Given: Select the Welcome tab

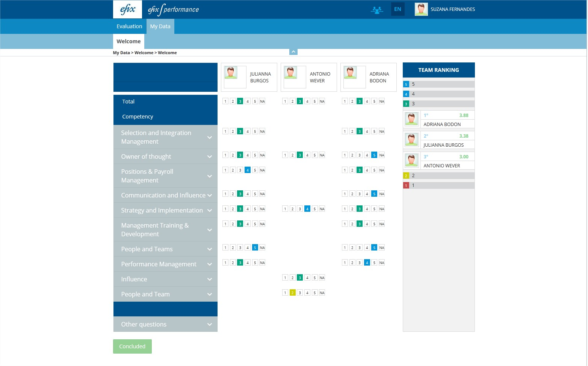Looking at the screenshot, I should click(128, 41).
